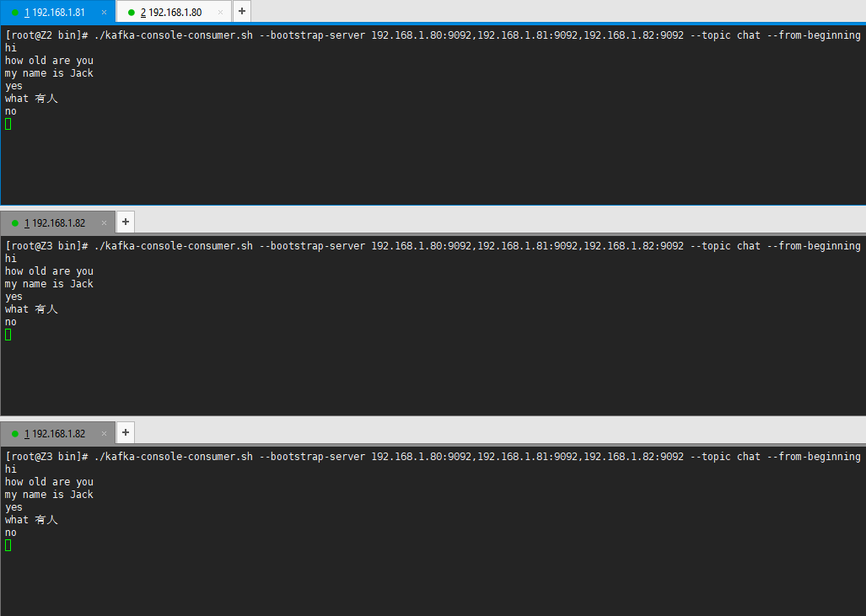Viewport: 866px width, 616px height.
Task: Click "what 有人" line in middle pane
Action: click(x=31, y=309)
